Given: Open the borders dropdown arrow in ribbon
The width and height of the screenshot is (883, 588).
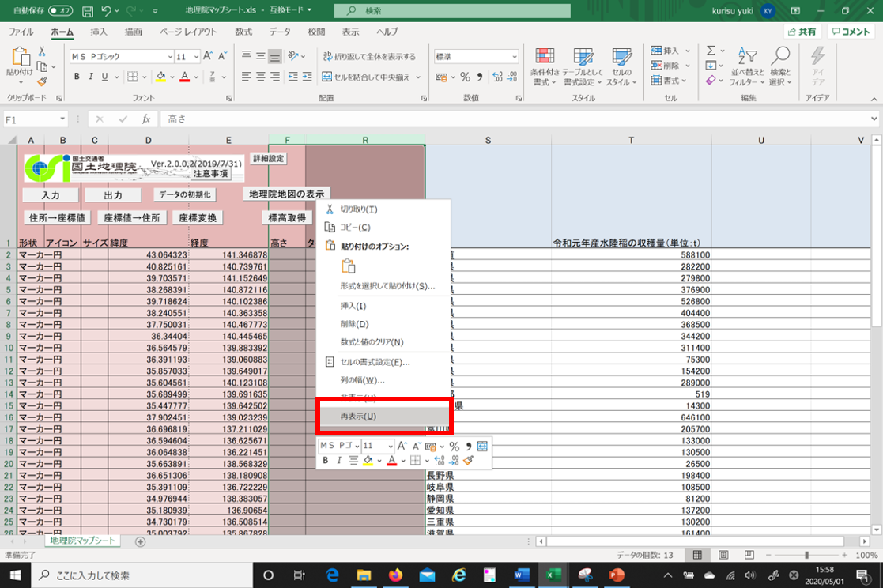Looking at the screenshot, I should pyautogui.click(x=144, y=77).
